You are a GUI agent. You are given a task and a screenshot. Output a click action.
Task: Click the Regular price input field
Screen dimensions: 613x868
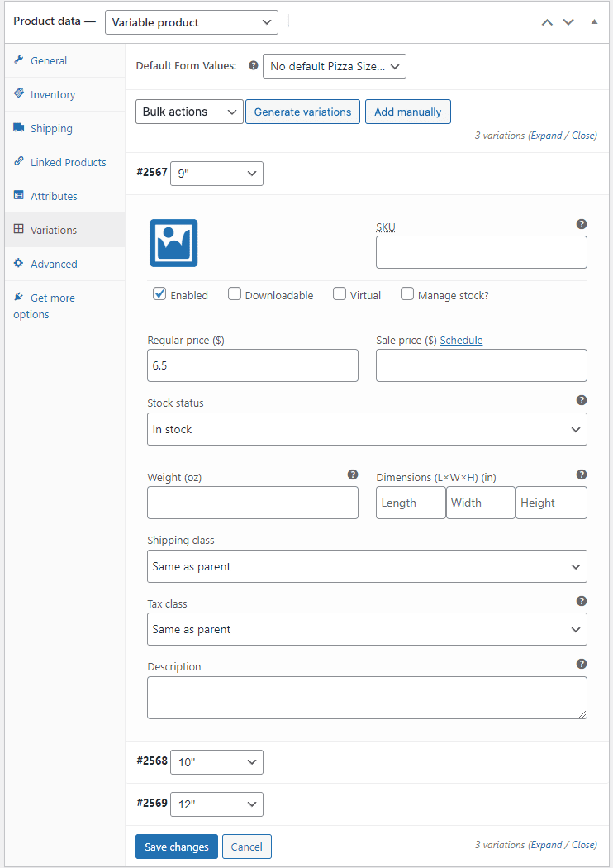tap(253, 365)
